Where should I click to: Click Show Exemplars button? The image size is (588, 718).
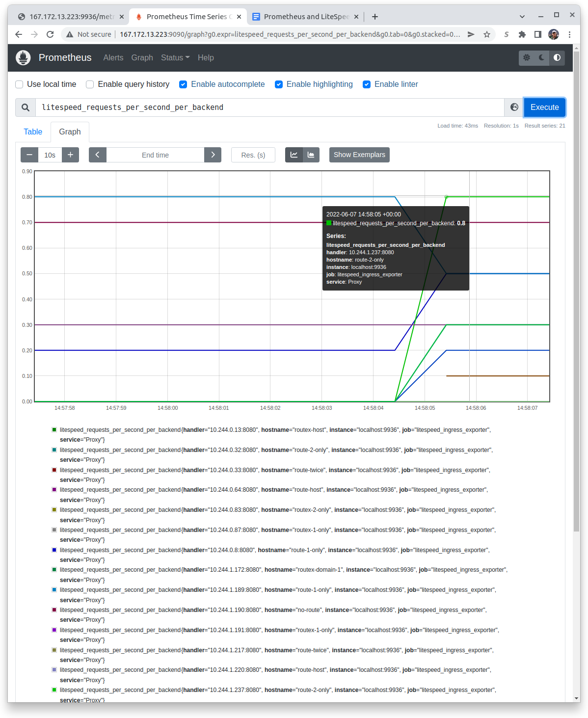coord(359,155)
